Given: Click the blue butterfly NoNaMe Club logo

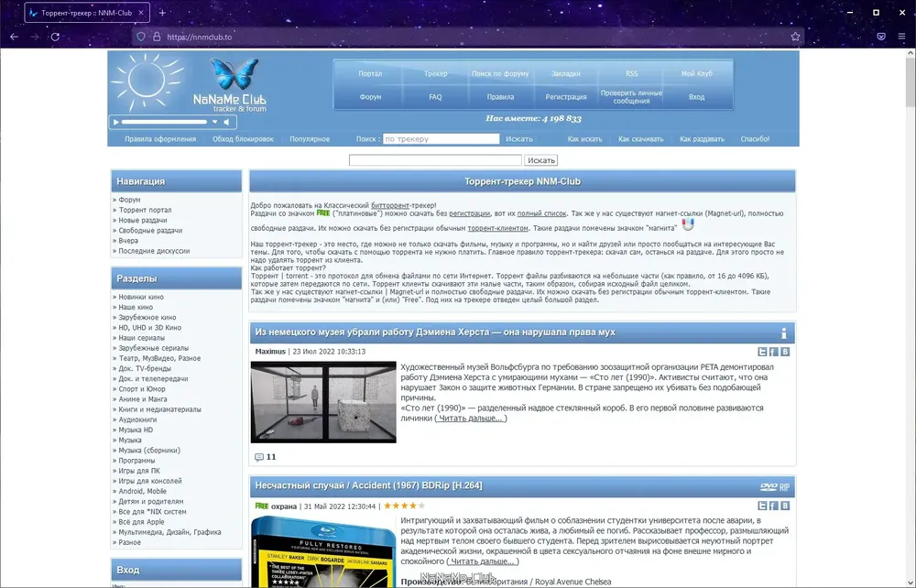Looking at the screenshot, I should [234, 73].
